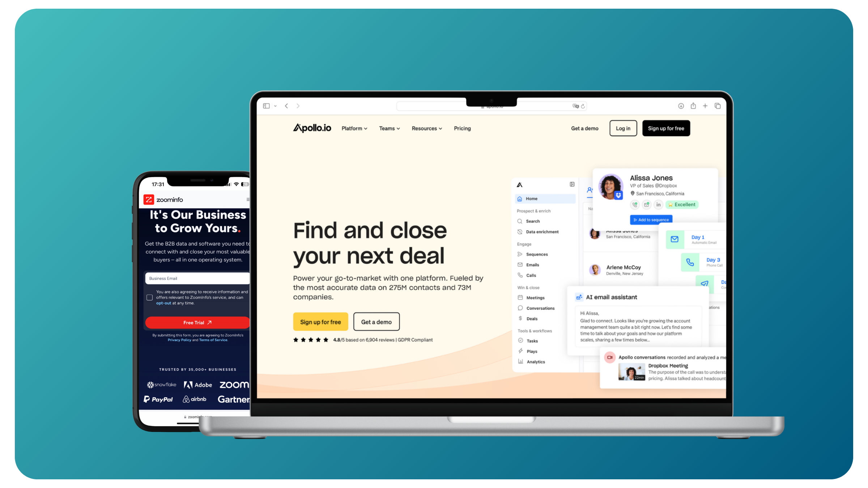Select Home in Apollo sidebar navigation
The image size is (868, 488).
531,198
